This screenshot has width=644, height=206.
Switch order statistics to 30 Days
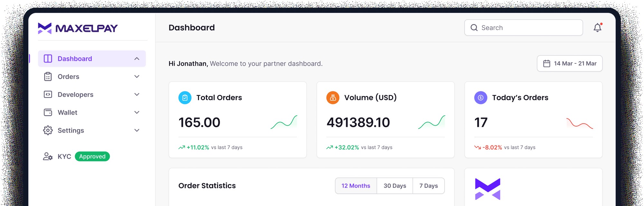tap(395, 186)
